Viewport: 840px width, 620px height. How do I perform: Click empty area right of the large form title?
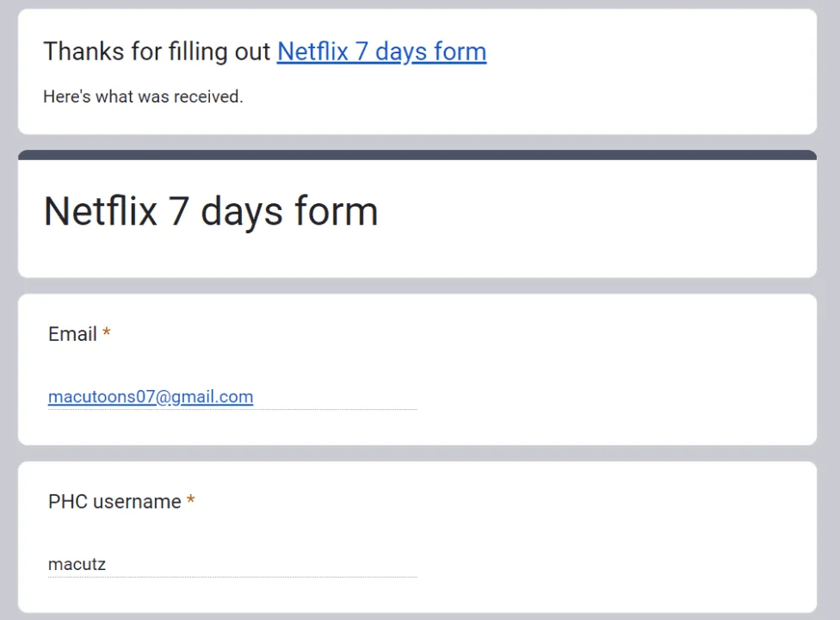point(595,212)
